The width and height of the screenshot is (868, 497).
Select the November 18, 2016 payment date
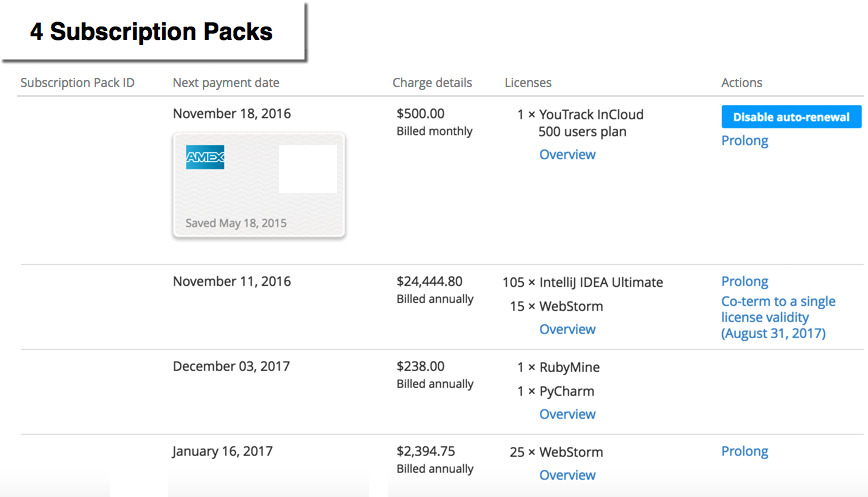click(231, 113)
